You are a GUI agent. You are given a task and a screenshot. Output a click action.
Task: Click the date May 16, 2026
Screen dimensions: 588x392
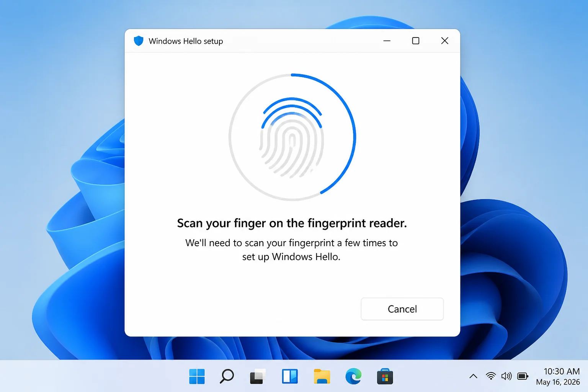[558, 382]
